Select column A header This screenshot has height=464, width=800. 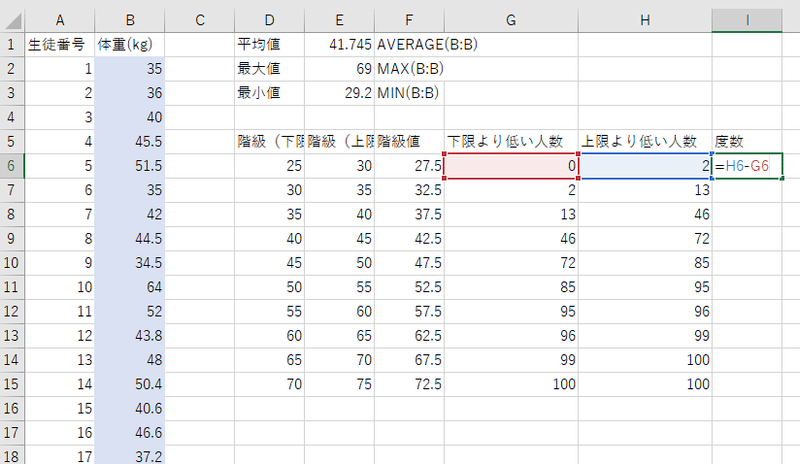click(x=60, y=20)
